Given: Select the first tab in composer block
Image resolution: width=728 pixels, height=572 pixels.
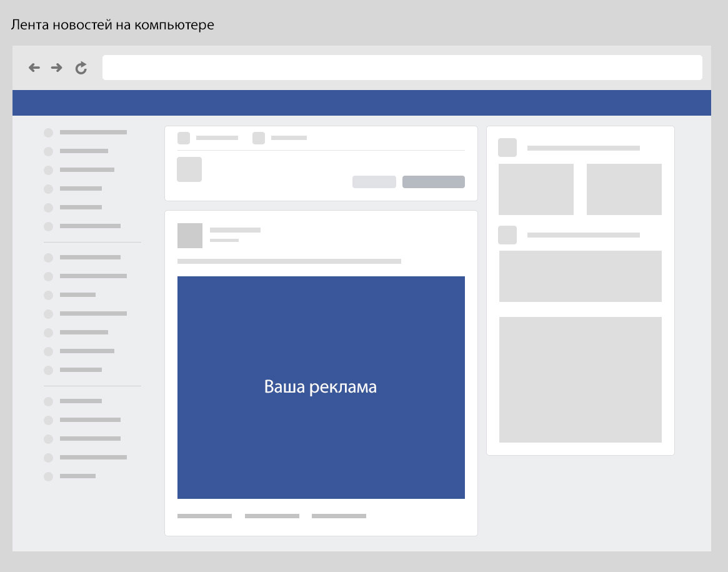Looking at the screenshot, I should pos(208,138).
